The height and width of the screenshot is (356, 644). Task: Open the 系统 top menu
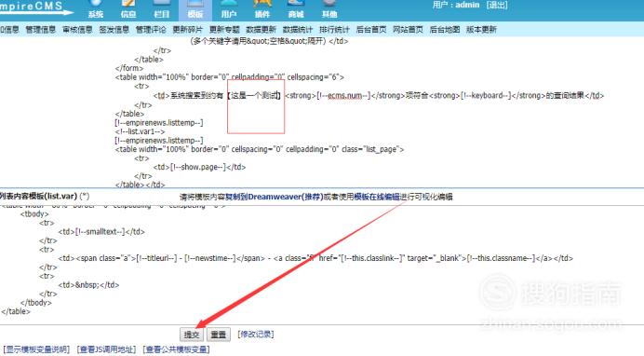pos(95,10)
